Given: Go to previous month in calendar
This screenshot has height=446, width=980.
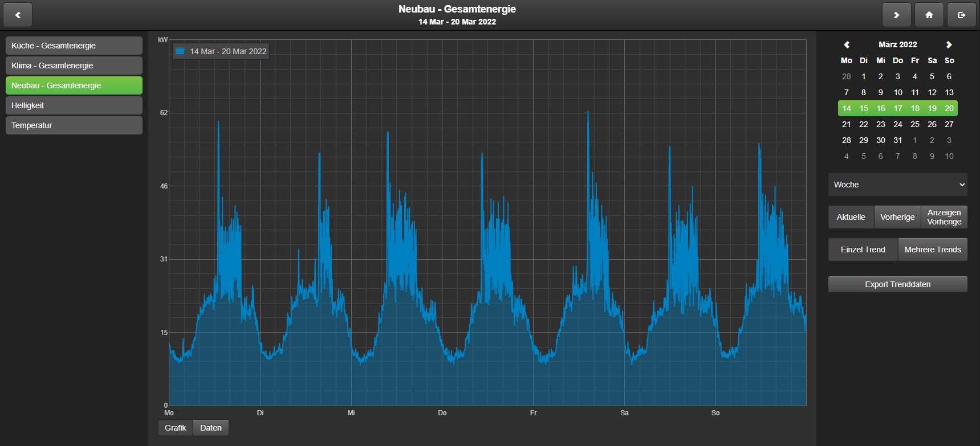Looking at the screenshot, I should (847, 44).
